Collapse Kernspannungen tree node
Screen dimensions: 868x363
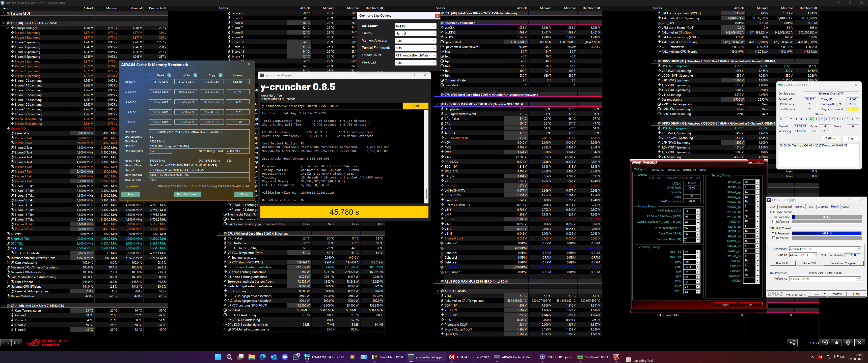[8, 28]
